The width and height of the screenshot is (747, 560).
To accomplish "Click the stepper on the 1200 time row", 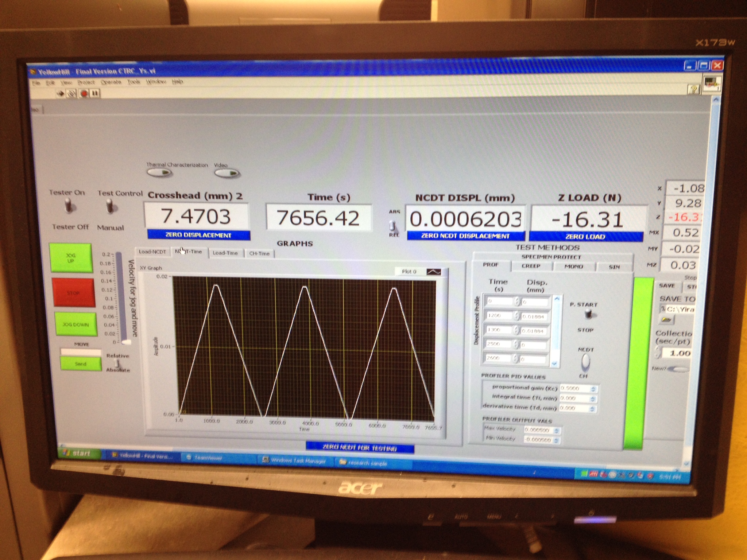I will (516, 316).
